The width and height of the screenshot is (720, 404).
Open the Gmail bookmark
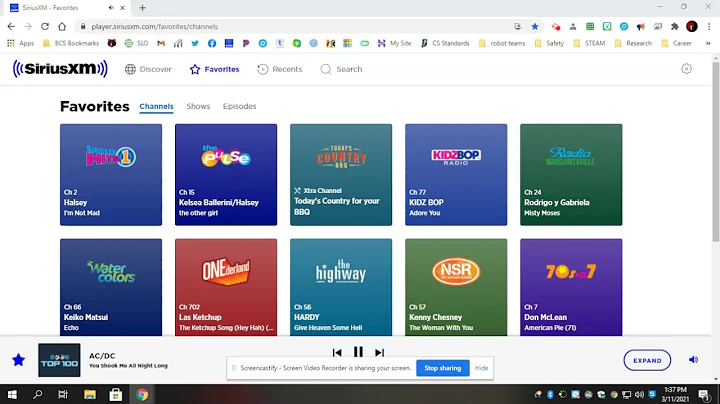[161, 43]
